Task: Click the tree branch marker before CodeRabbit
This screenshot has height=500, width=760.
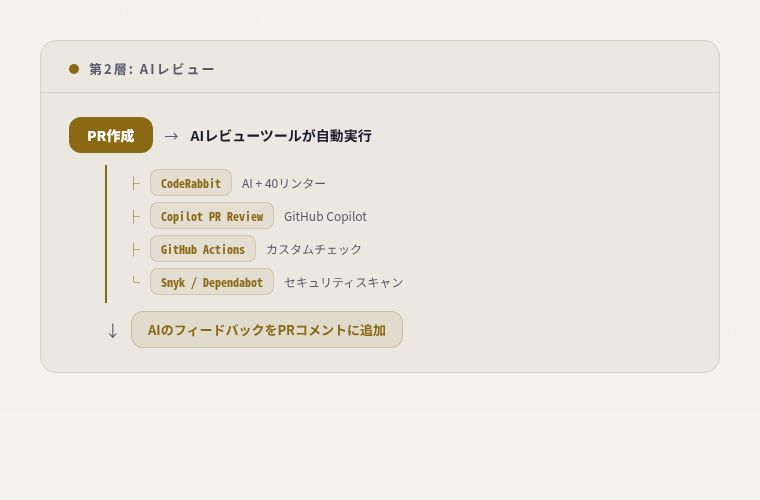Action: click(x=136, y=183)
